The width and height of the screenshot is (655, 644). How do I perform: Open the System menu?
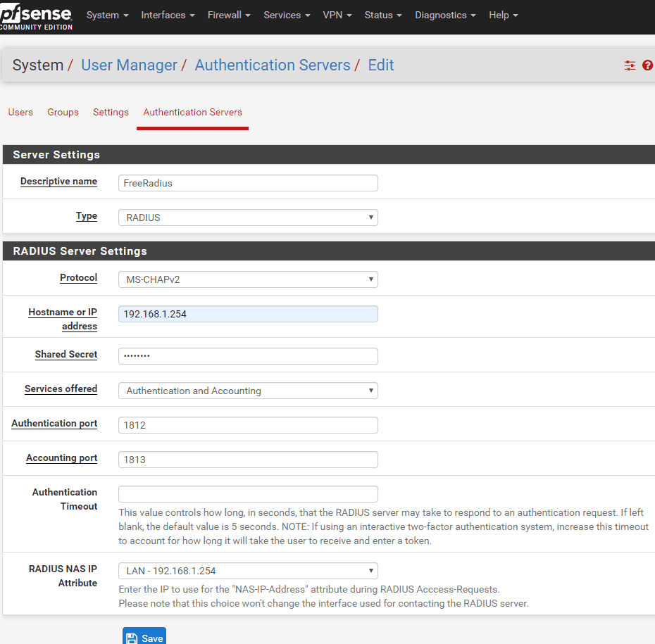click(x=107, y=15)
